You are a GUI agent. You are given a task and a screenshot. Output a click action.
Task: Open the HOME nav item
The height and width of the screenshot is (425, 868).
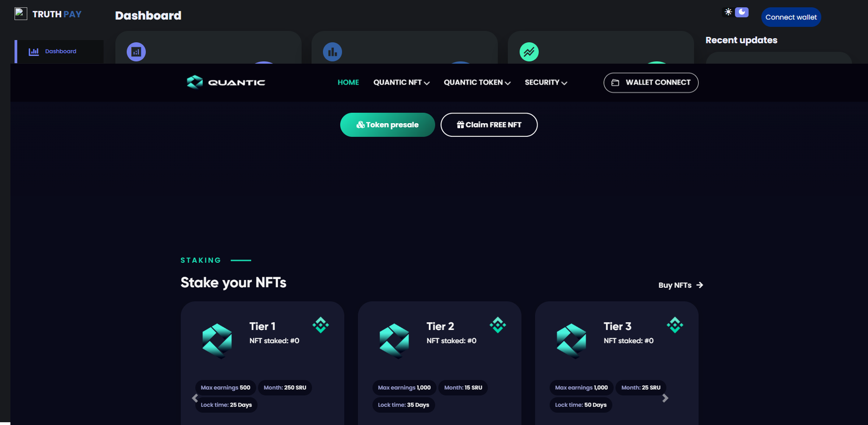coord(348,83)
